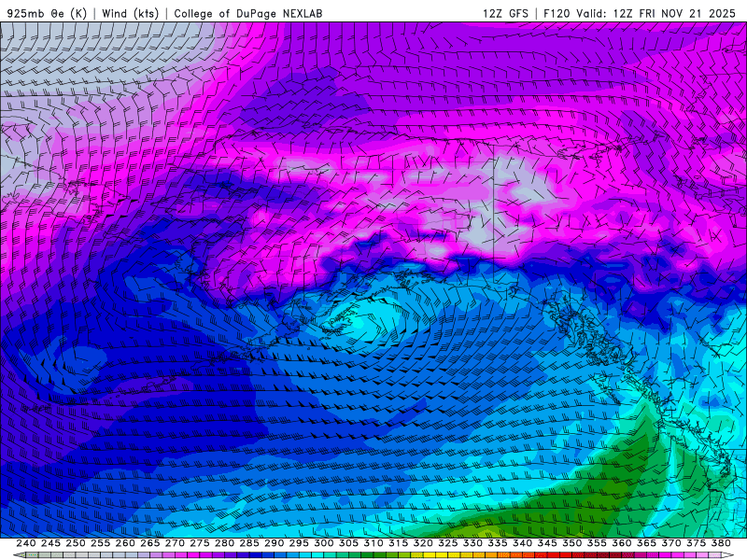747x560 pixels.
Task: Click the 240 scale label
Action: coord(26,543)
